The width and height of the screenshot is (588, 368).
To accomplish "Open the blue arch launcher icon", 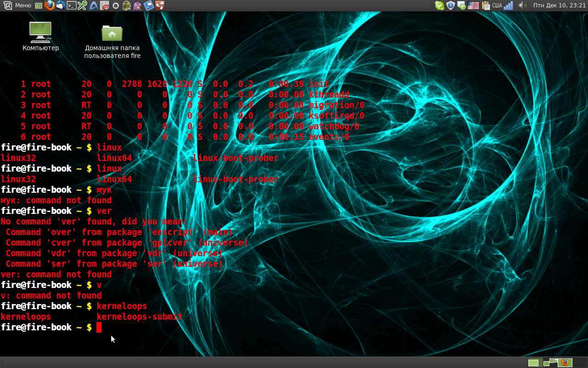I will click(x=94, y=6).
